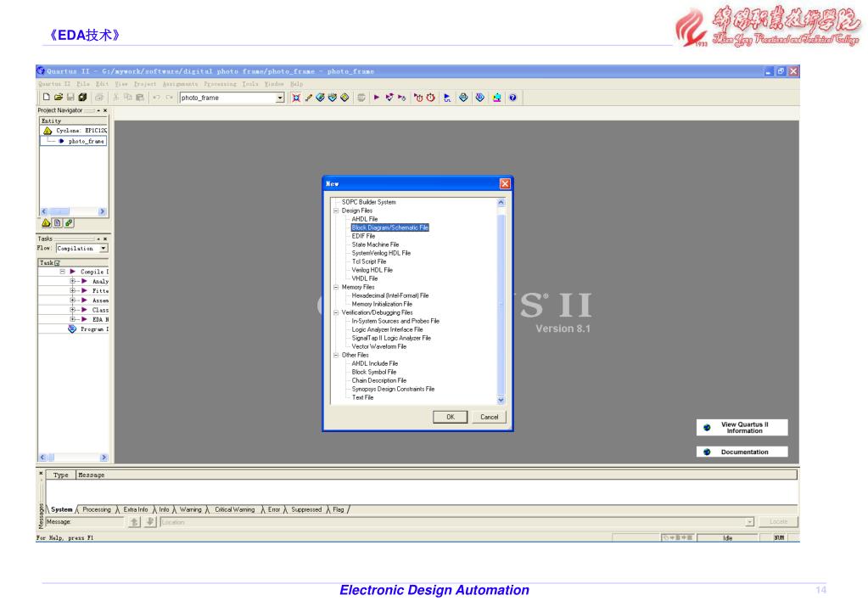This screenshot has height=601, width=868.
Task: Collapse the Other Files node in the New dialog
Action: tap(336, 355)
